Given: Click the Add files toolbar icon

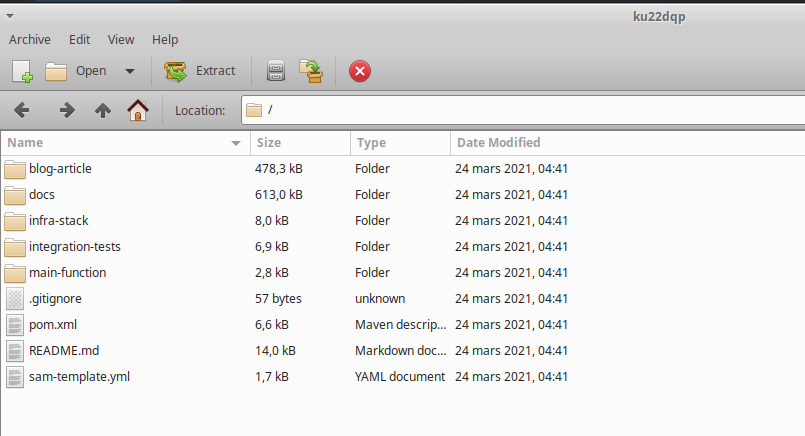Looking at the screenshot, I should (276, 71).
